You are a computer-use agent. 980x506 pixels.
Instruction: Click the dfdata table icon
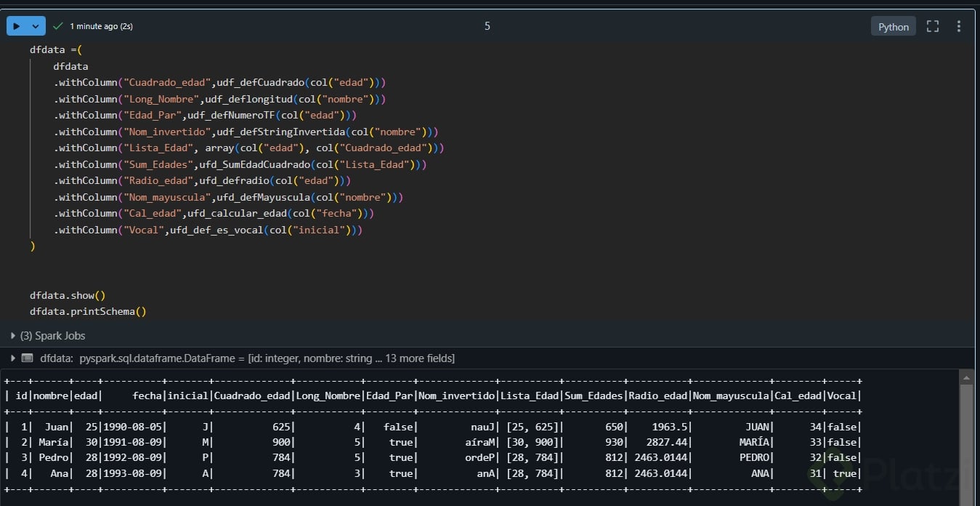point(28,358)
